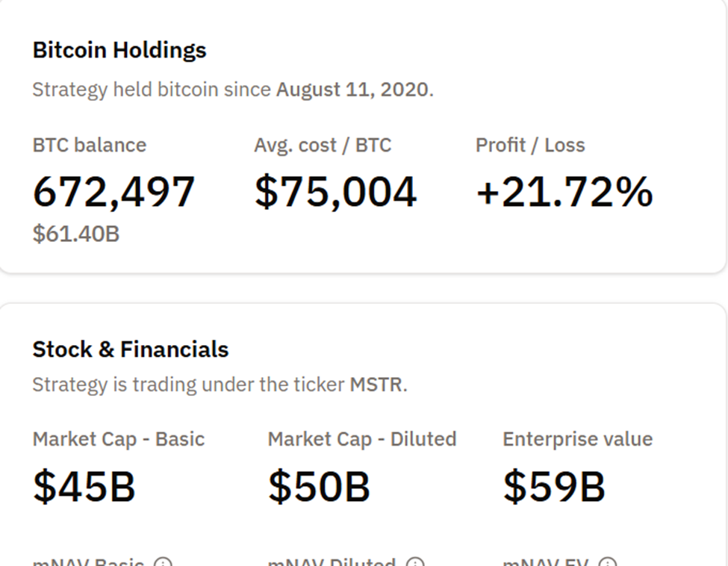The image size is (728, 566).
Task: Click the Market Cap - Diluted label
Action: coord(362,439)
